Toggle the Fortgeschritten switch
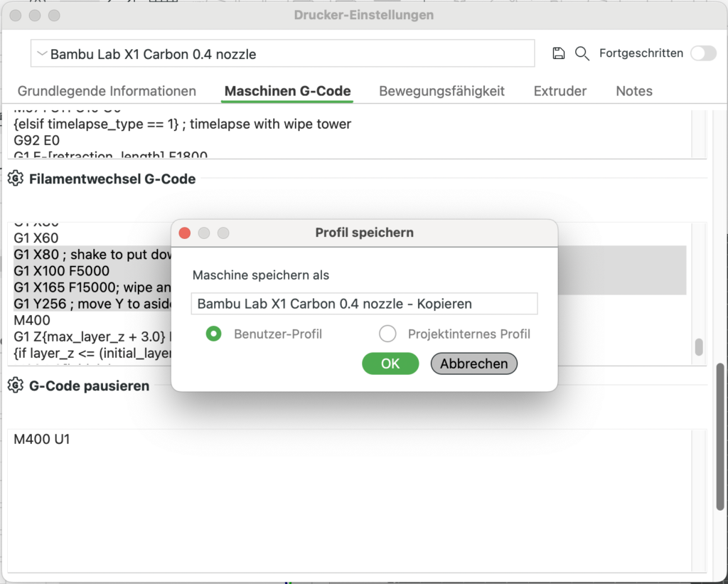This screenshot has width=728, height=584. (703, 53)
